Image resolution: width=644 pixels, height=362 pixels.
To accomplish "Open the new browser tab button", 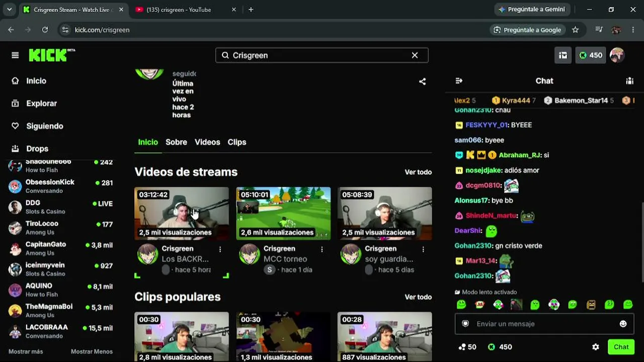I will [x=251, y=10].
